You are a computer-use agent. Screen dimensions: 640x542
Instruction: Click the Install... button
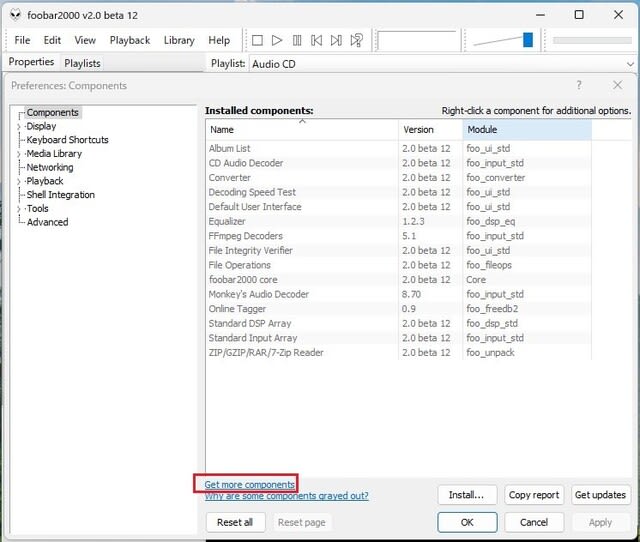point(467,495)
